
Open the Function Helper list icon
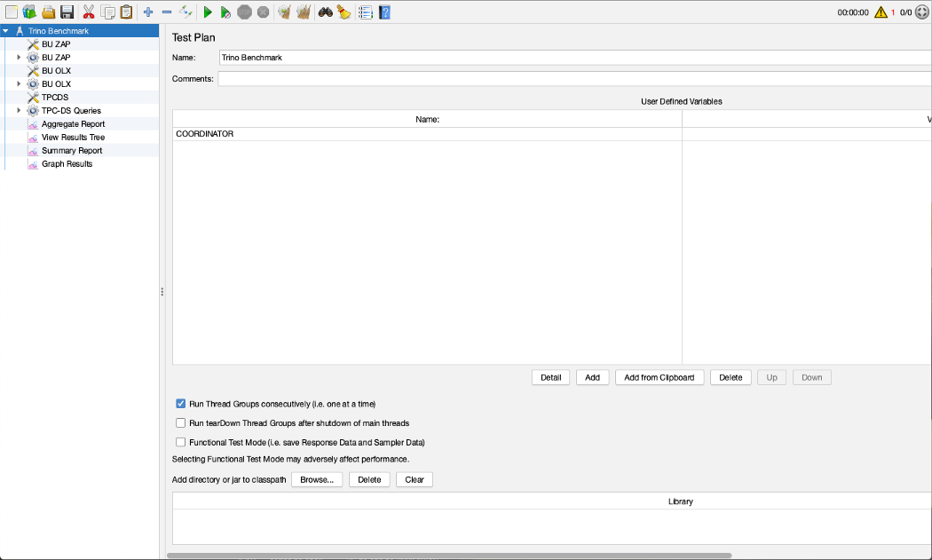click(x=366, y=12)
